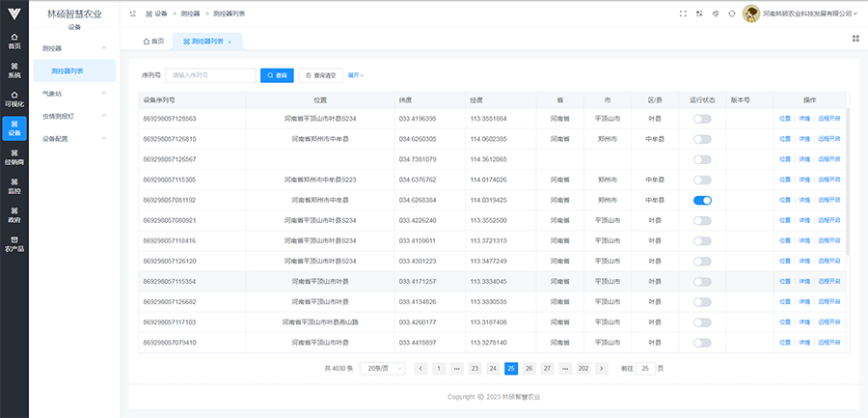Click the 序列号 input field
This screenshot has height=418, width=868.
(210, 75)
